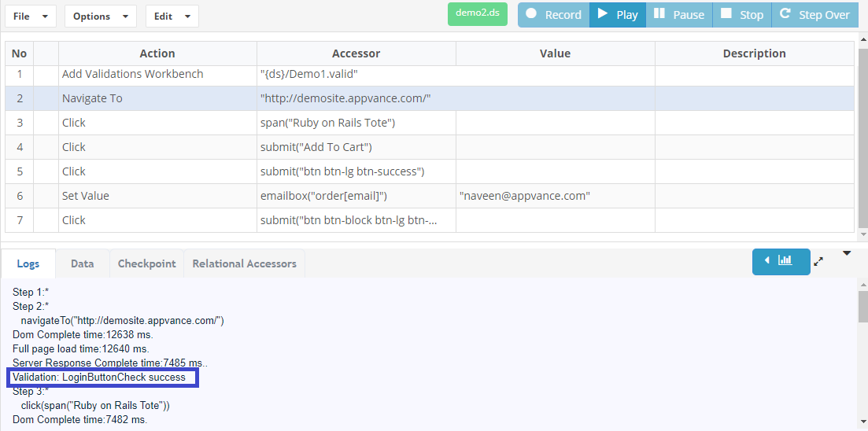Step Over the current step
868x431 pixels.
814,15
